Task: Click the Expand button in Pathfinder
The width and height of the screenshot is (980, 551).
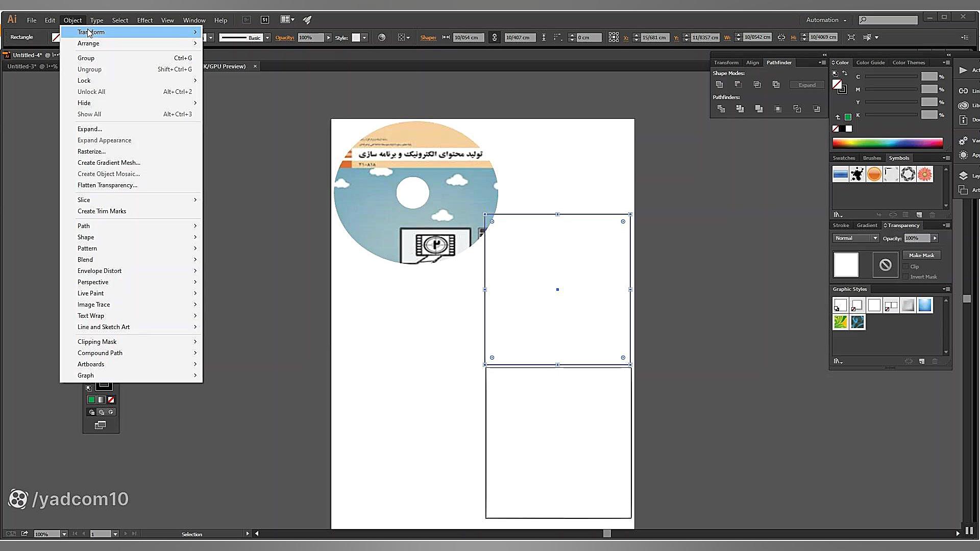Action: pos(806,85)
